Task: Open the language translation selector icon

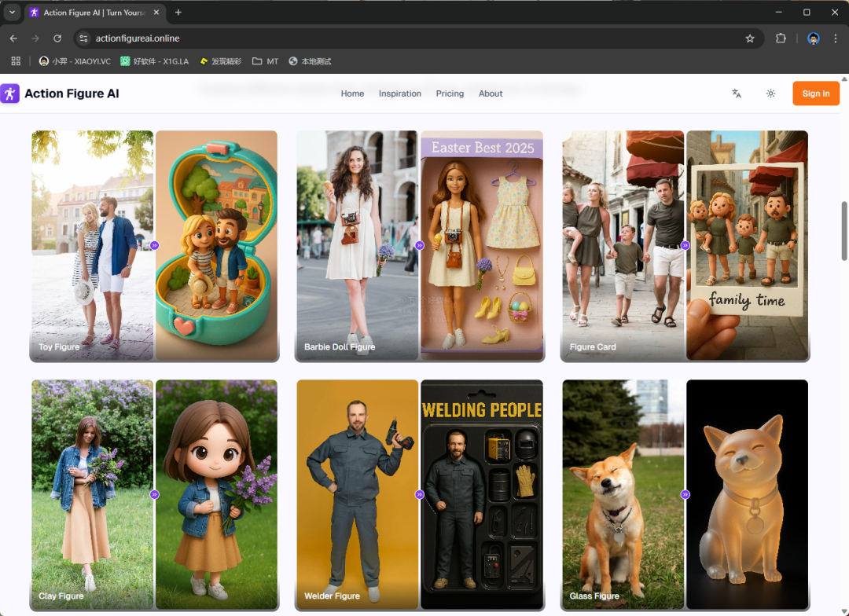Action: point(737,93)
